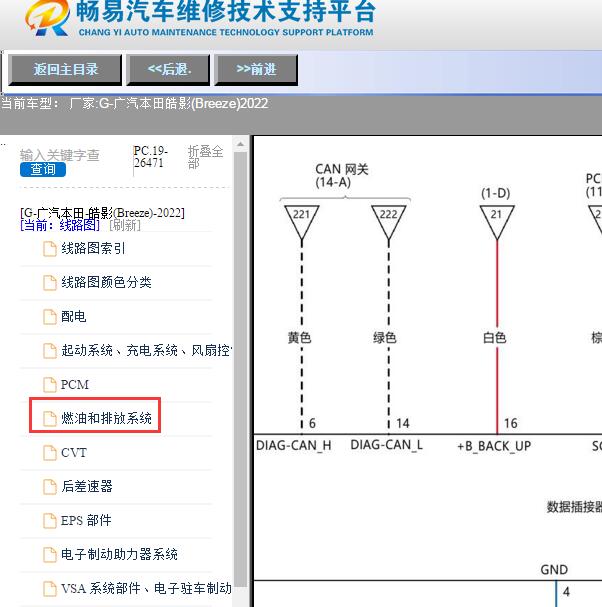This screenshot has height=607, width=602.
Task: Click the [当前：线路图] link
Action: [60, 225]
